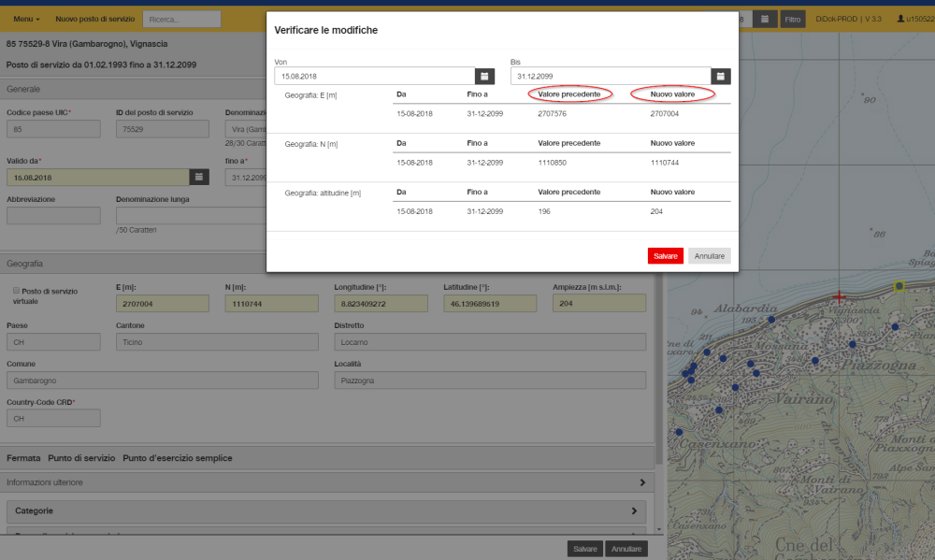This screenshot has height=560, width=935.
Task: Click the Denominazione lunga field
Action: tap(191, 215)
